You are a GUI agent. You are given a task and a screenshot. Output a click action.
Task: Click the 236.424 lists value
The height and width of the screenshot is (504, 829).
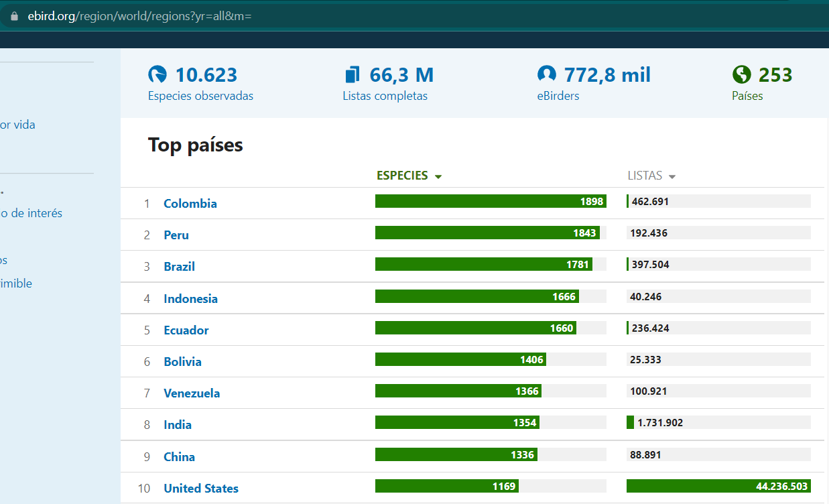pyautogui.click(x=650, y=328)
